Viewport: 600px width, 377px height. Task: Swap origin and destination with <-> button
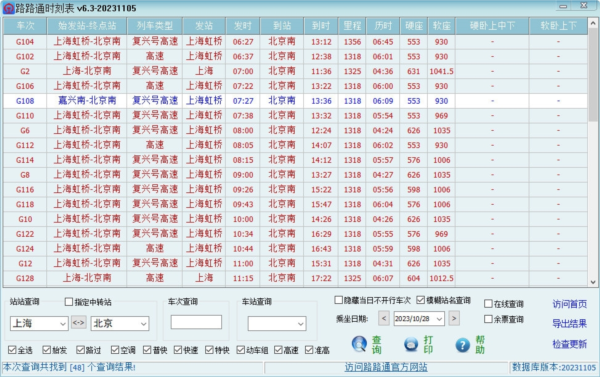(x=78, y=323)
